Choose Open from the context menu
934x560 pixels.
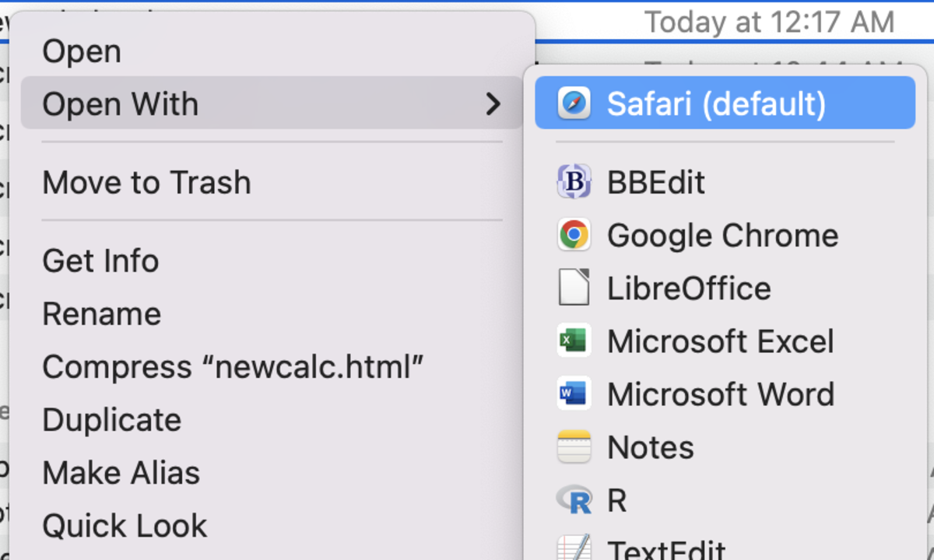[x=82, y=51]
